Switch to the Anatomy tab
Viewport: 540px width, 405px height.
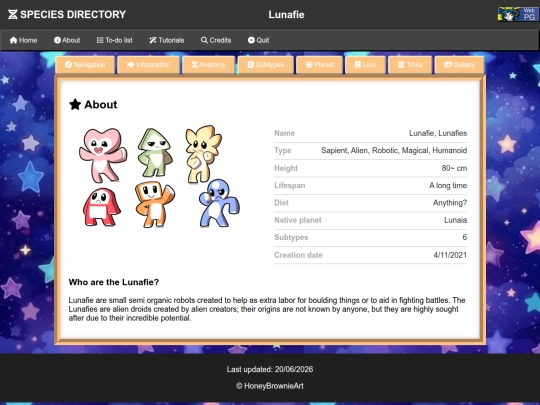point(208,65)
